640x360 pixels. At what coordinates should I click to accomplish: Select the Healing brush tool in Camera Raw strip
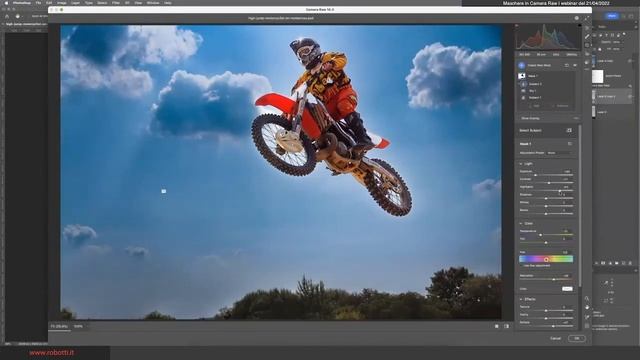(x=587, y=37)
